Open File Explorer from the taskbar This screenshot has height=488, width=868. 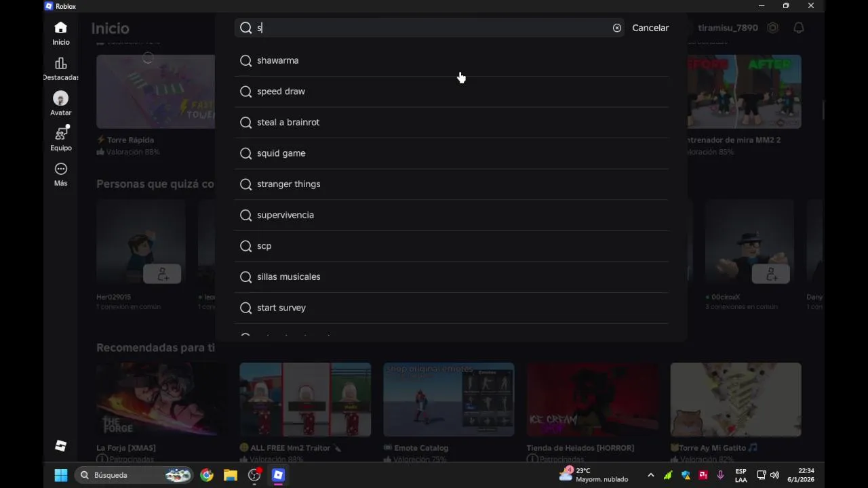tap(231, 475)
